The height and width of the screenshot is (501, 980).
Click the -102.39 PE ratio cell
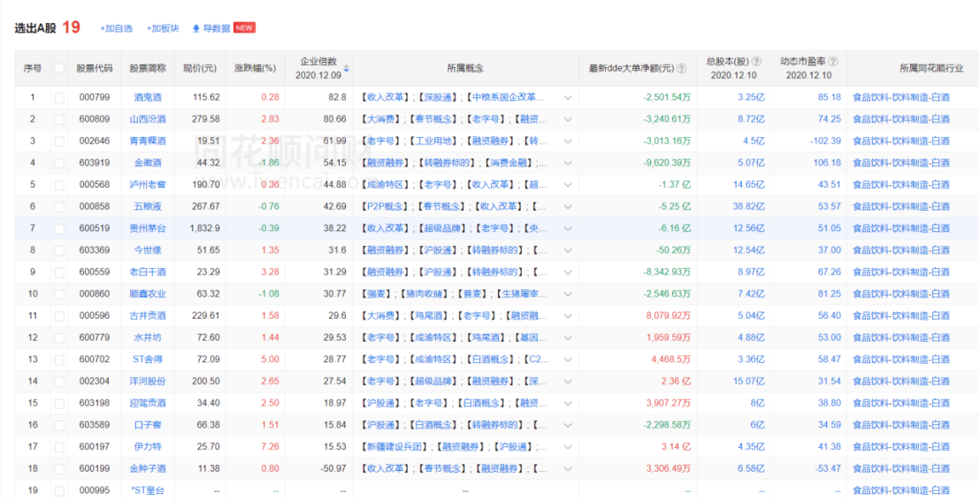click(826, 142)
